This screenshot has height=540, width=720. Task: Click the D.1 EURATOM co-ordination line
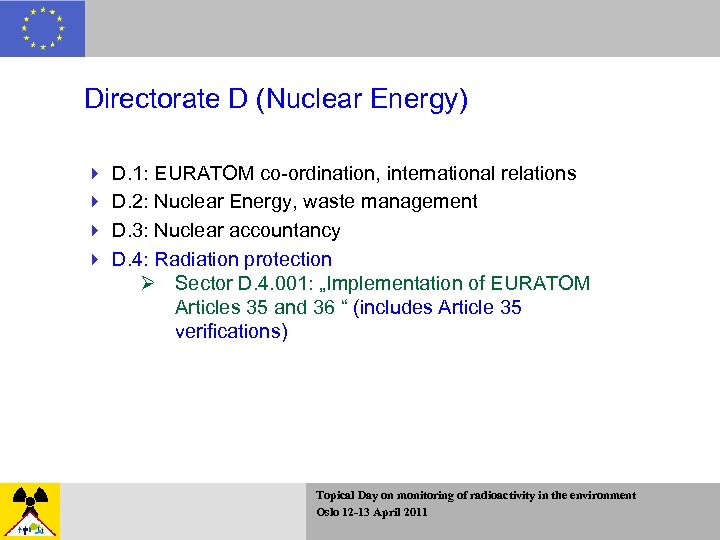(x=344, y=174)
